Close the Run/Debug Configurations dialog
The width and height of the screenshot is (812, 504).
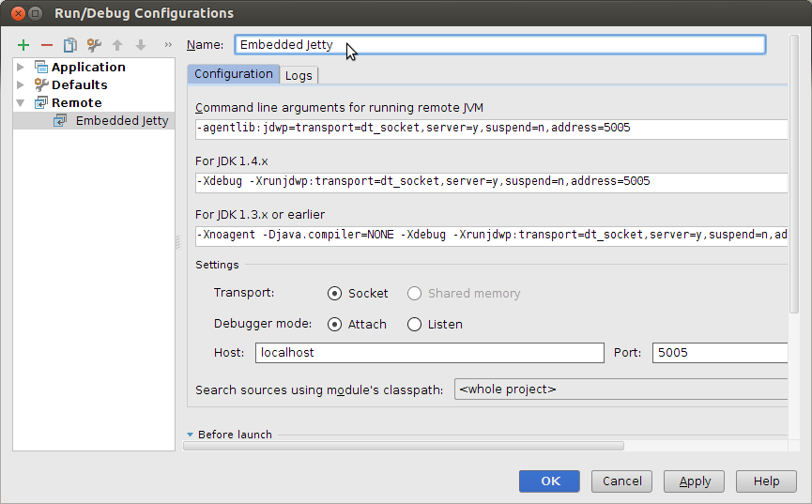(x=18, y=13)
